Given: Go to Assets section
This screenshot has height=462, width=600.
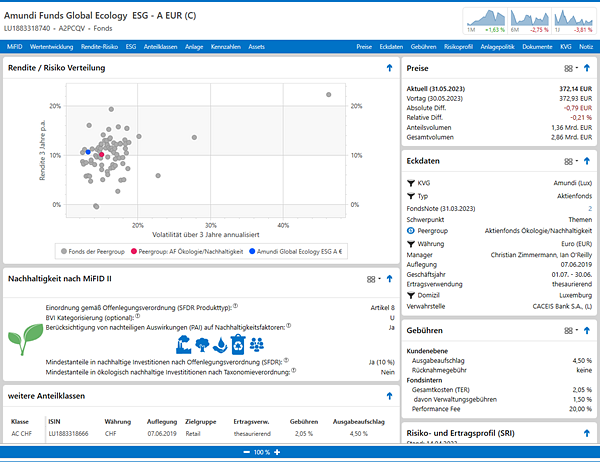Looking at the screenshot, I should 256,47.
